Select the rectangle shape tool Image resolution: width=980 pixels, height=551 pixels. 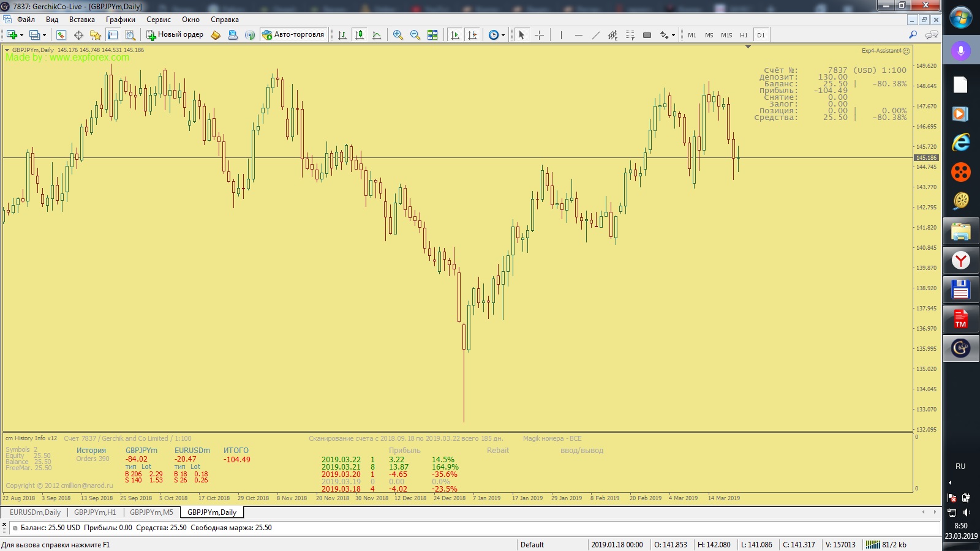click(647, 35)
